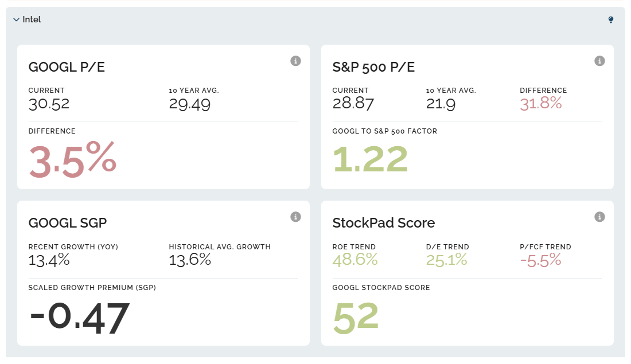Click the S&P 500 31.8% difference value

540,104
